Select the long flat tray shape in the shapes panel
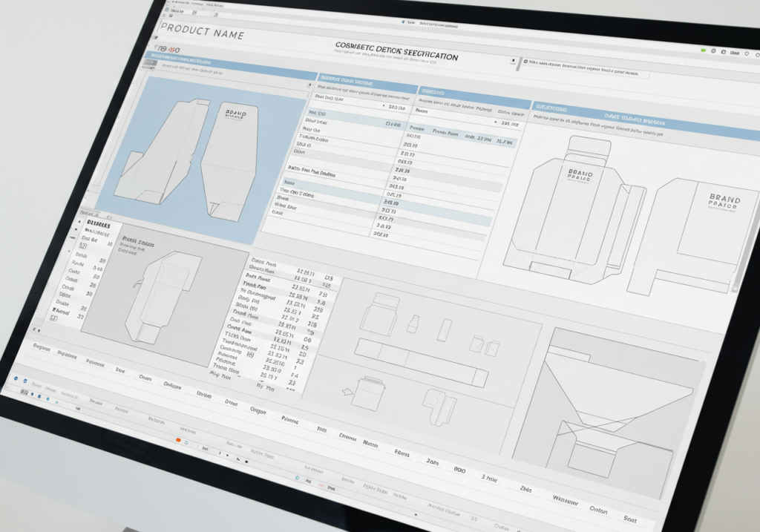 tap(421, 361)
